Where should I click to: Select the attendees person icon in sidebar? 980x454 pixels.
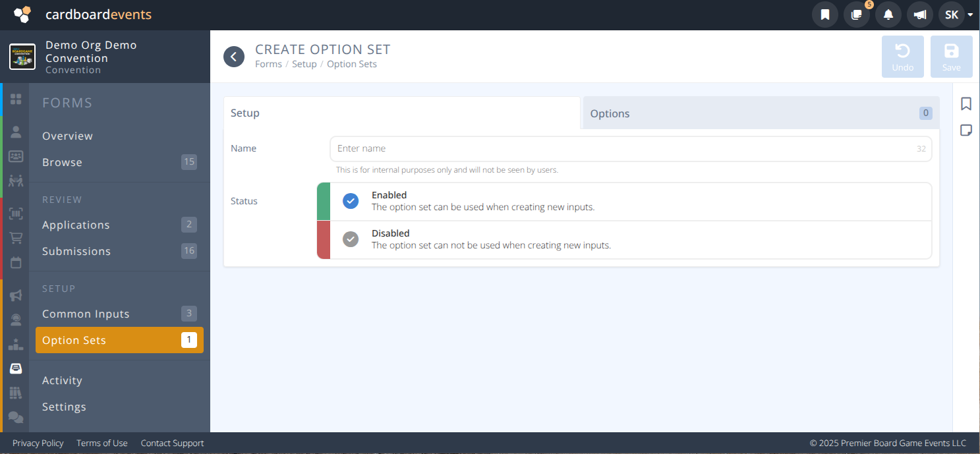16,131
